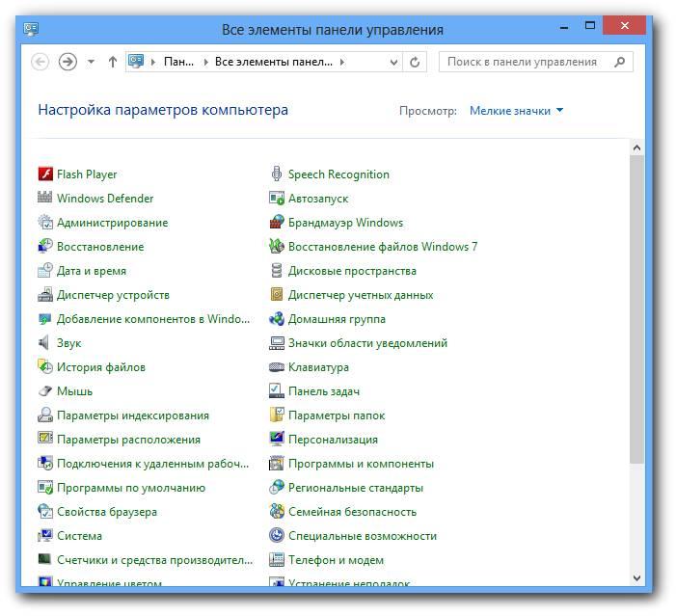Open Восстановление файлов Windows 7 link
676x616 pixels.
[383, 247]
